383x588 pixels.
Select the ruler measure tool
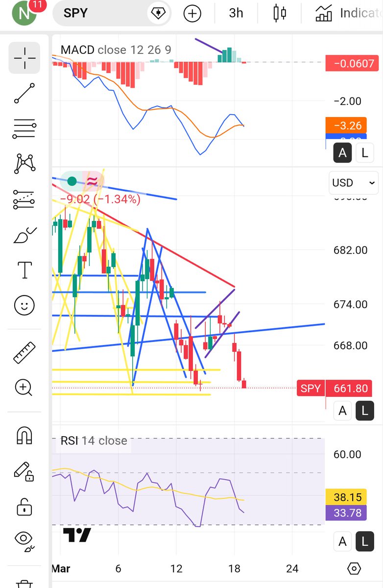pyautogui.click(x=24, y=352)
